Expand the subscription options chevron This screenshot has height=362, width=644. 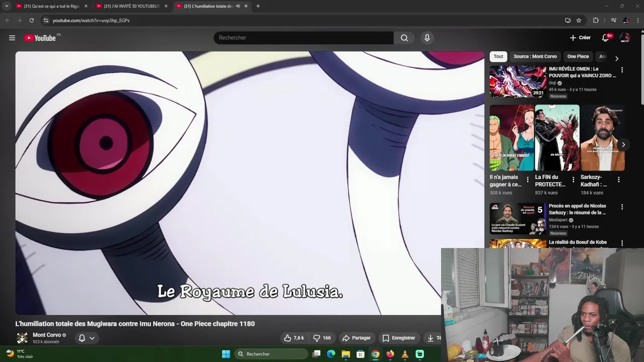coord(92,338)
